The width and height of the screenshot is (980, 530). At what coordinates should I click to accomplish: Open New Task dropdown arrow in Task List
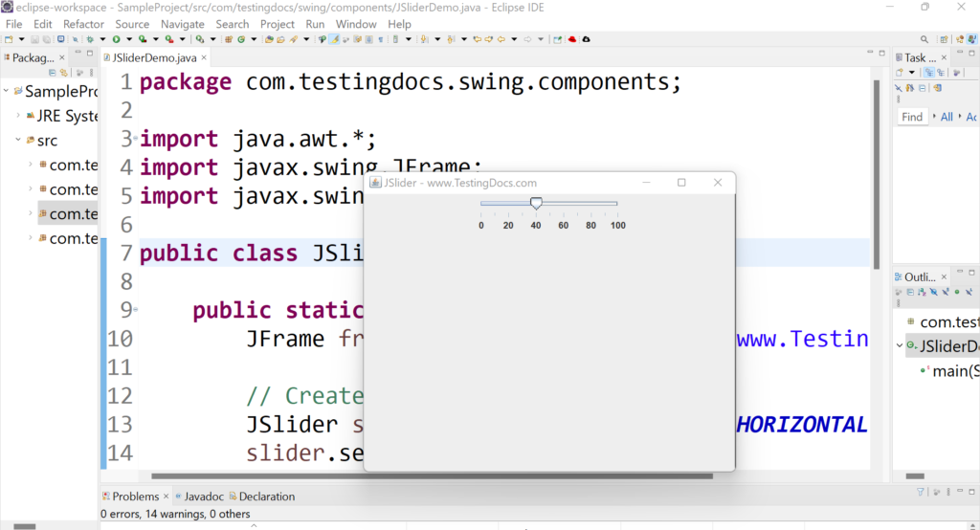pos(912,73)
